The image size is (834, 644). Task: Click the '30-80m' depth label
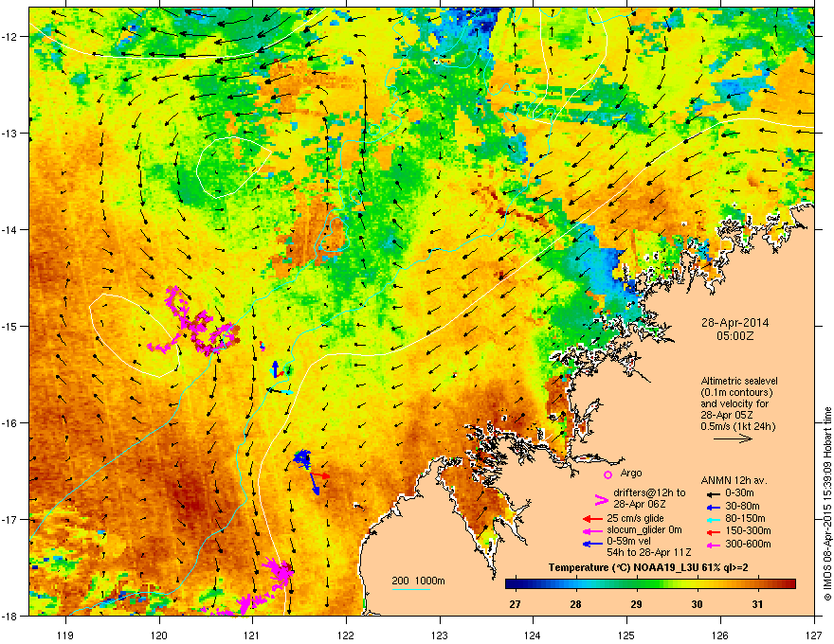[x=742, y=506]
